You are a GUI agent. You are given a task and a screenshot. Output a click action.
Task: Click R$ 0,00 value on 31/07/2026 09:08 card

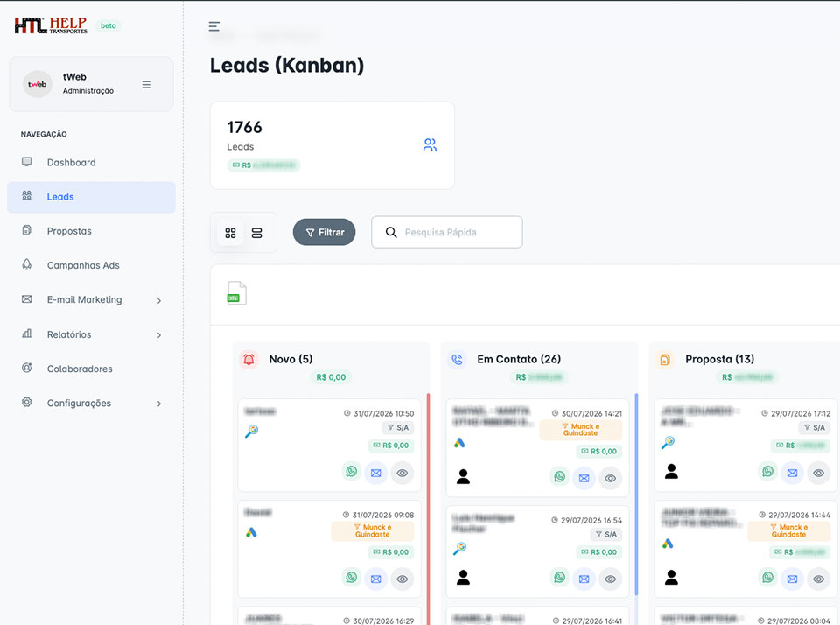point(391,552)
